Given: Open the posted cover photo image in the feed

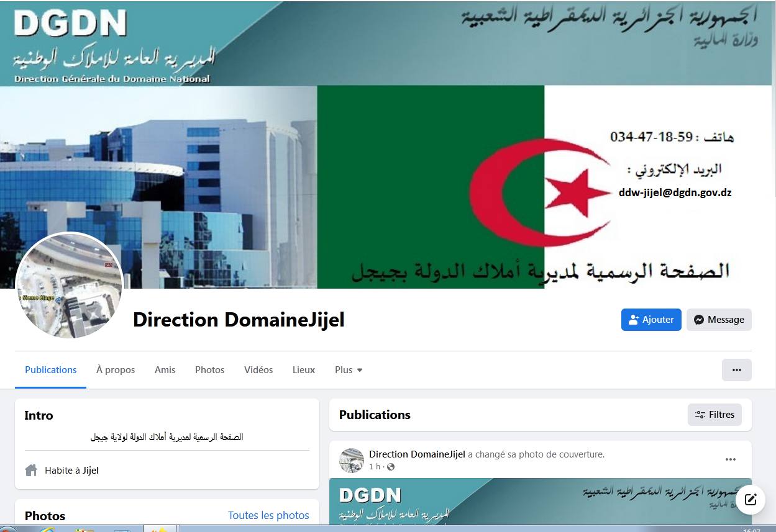Looking at the screenshot, I should tap(541, 502).
